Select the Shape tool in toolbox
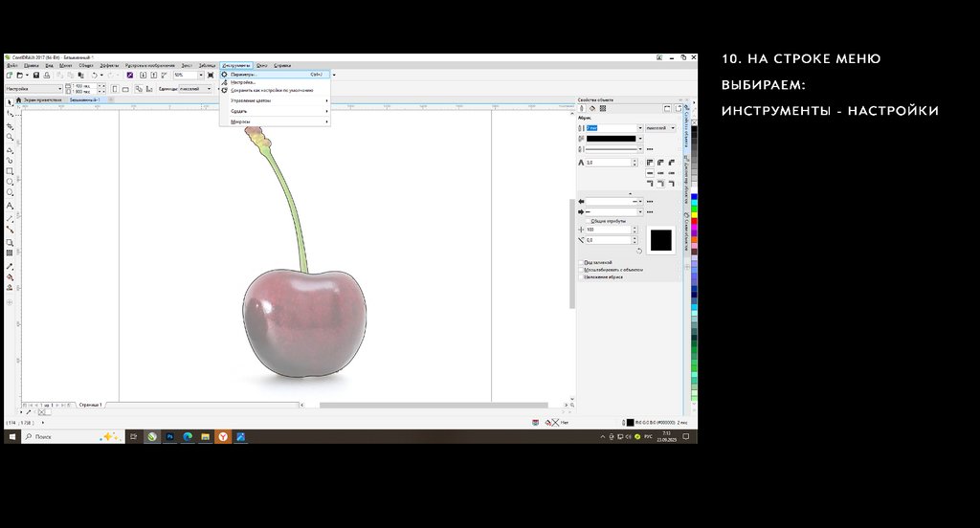980x528 pixels. pos(10,114)
